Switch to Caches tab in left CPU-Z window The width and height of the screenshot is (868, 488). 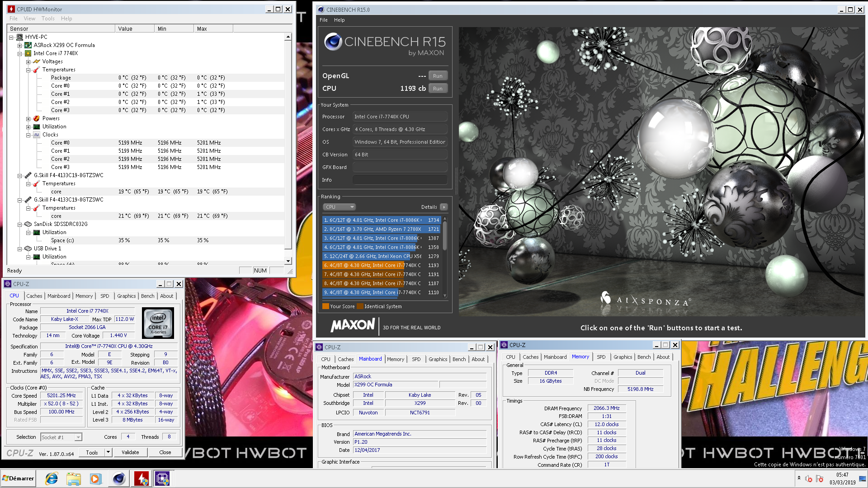[x=34, y=296]
